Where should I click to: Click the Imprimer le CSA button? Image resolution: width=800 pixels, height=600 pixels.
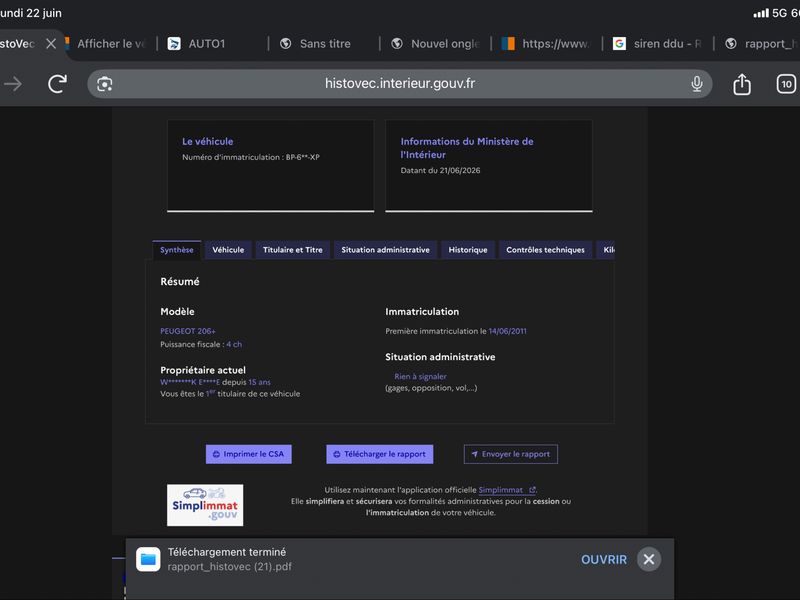248,454
